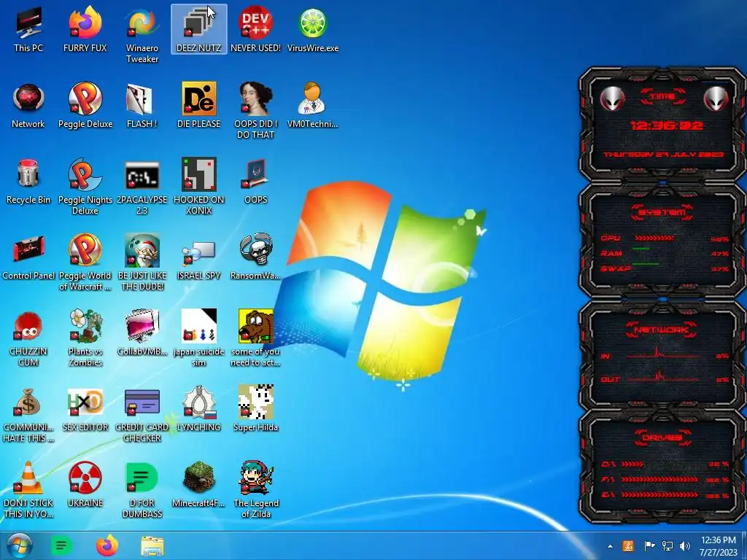Image resolution: width=747 pixels, height=560 pixels.
Task: Open the This PC desktop icon
Action: pyautogui.click(x=28, y=29)
